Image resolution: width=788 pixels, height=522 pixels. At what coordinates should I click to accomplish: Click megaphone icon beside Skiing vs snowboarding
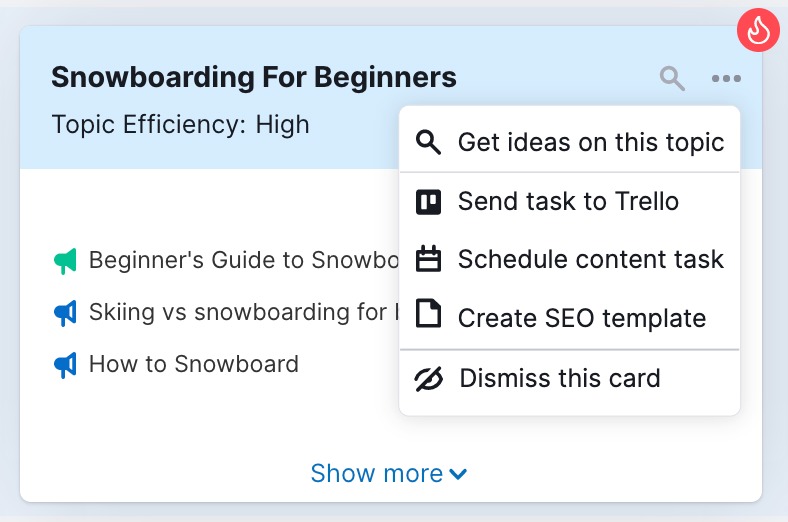pos(65,313)
